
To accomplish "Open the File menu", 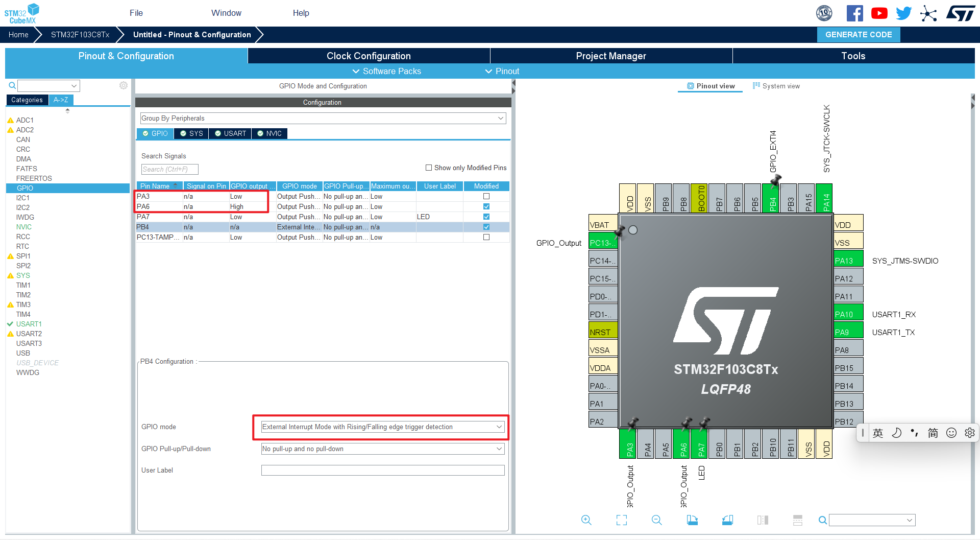I will pos(136,13).
